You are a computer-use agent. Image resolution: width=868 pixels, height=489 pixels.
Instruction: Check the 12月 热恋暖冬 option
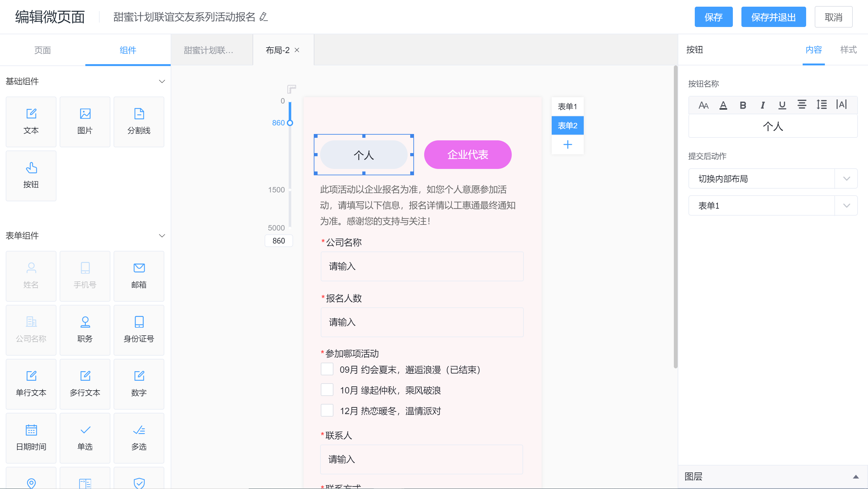point(327,411)
